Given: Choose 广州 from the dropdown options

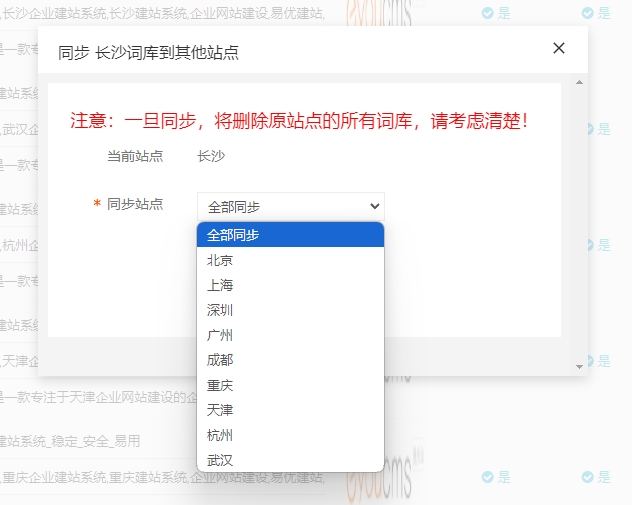Looking at the screenshot, I should pyautogui.click(x=290, y=335).
